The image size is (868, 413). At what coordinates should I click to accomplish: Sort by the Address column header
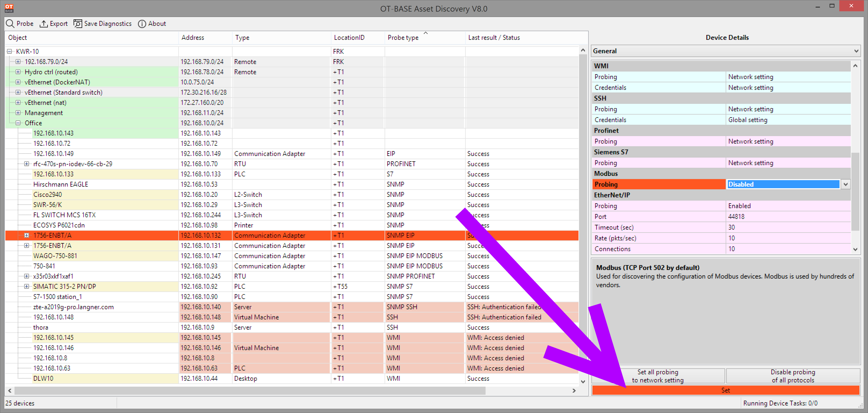pos(205,37)
